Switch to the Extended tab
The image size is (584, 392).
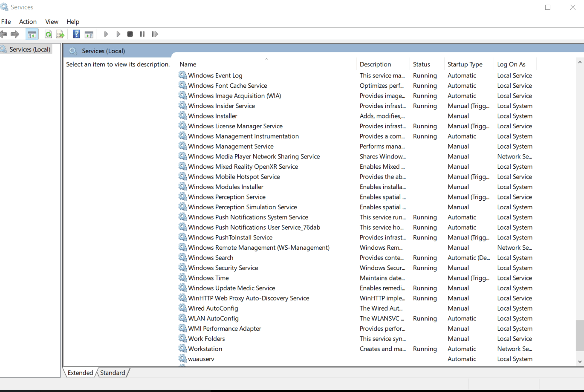(x=80, y=373)
